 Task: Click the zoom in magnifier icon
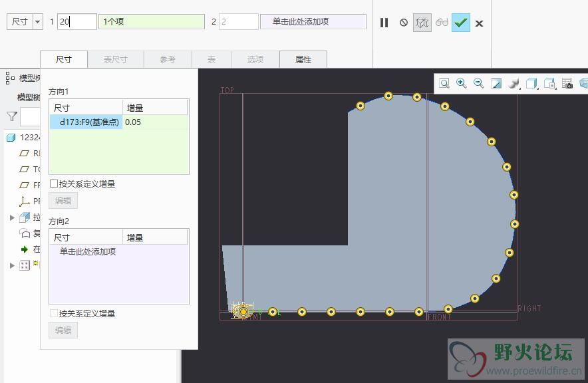[x=461, y=83]
